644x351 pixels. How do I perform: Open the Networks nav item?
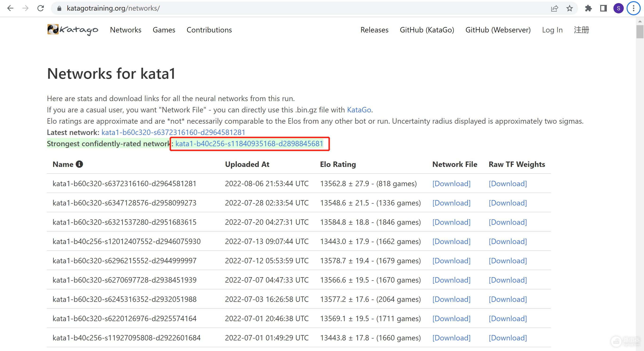click(125, 30)
